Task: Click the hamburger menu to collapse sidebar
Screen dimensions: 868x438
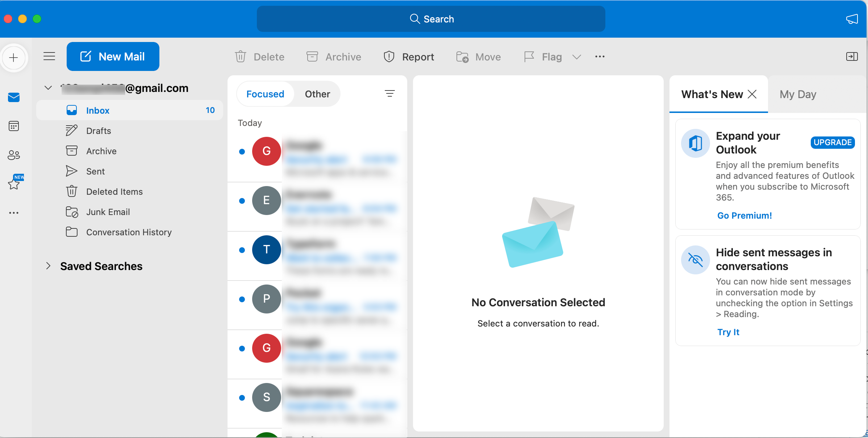Action: coord(49,56)
